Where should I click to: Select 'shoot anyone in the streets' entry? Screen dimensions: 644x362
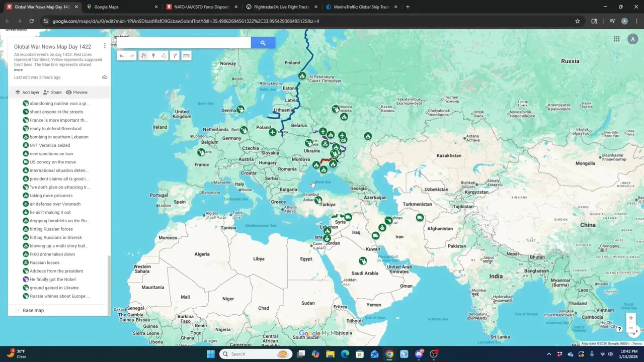[x=56, y=112]
